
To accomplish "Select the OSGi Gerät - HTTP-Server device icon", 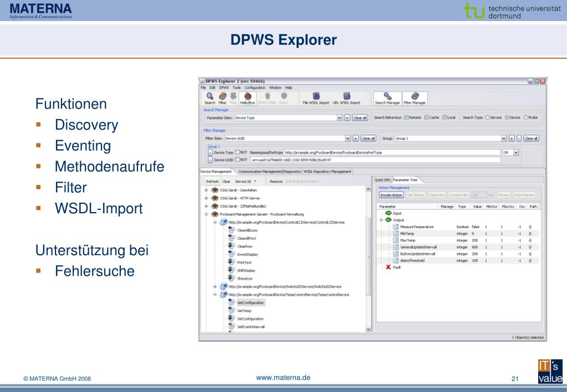I will pyautogui.click(x=215, y=198).
